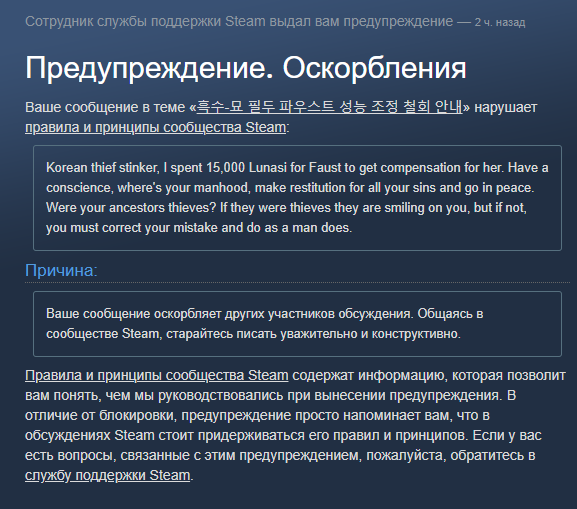The width and height of the screenshot is (577, 509).
Task: Open the Korean-titled discussion thread link
Action: tap(329, 107)
